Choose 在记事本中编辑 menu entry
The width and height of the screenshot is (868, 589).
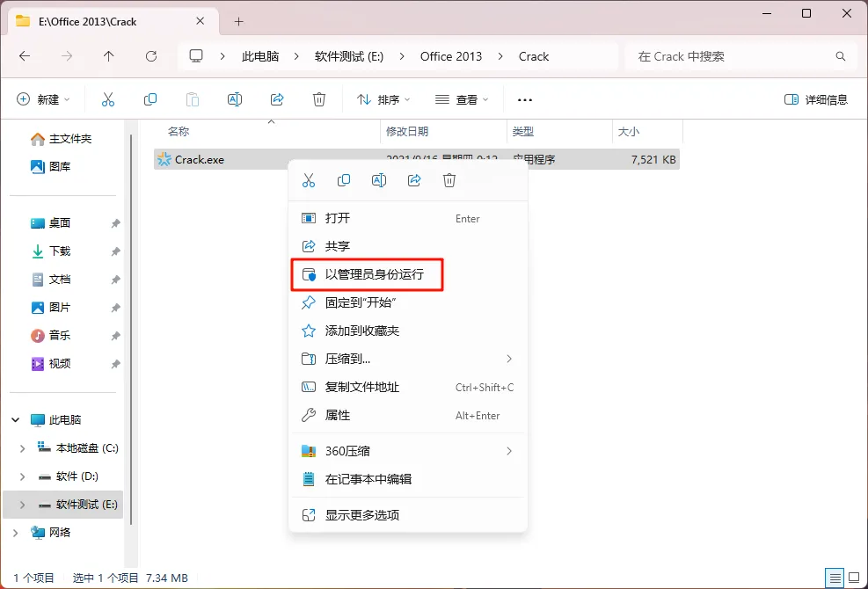click(x=408, y=479)
